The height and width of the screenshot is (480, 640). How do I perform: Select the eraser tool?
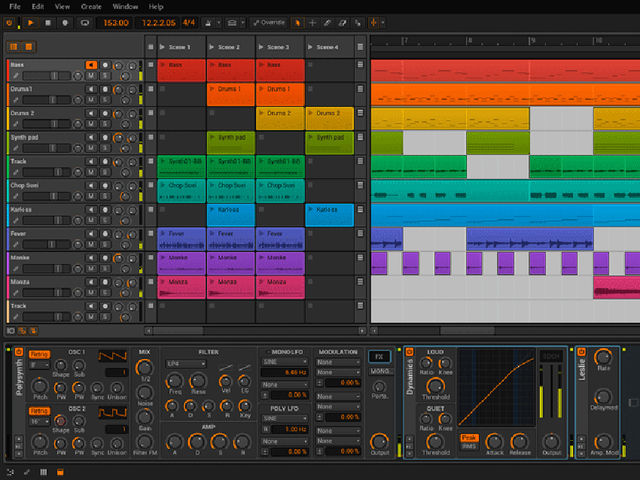click(x=342, y=23)
